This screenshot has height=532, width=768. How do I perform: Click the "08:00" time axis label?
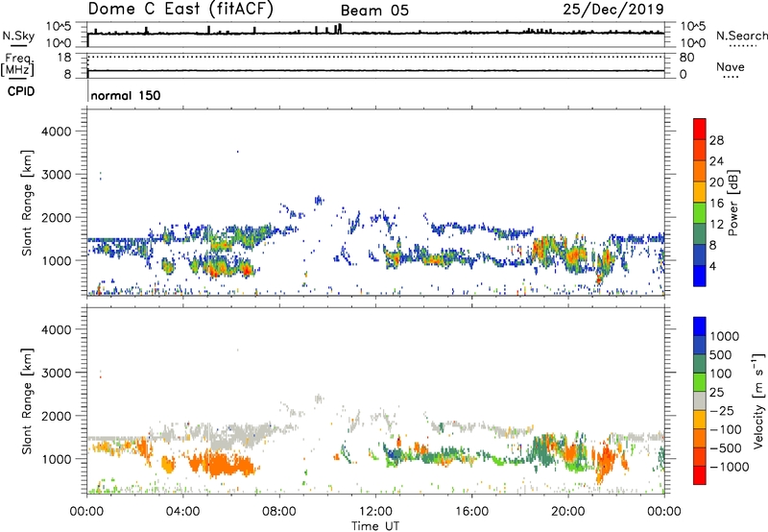coord(278,512)
